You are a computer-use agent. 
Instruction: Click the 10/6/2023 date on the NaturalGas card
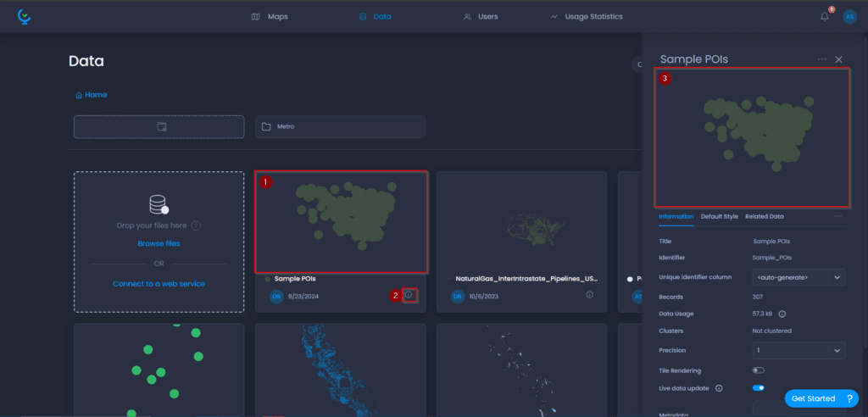[484, 297]
